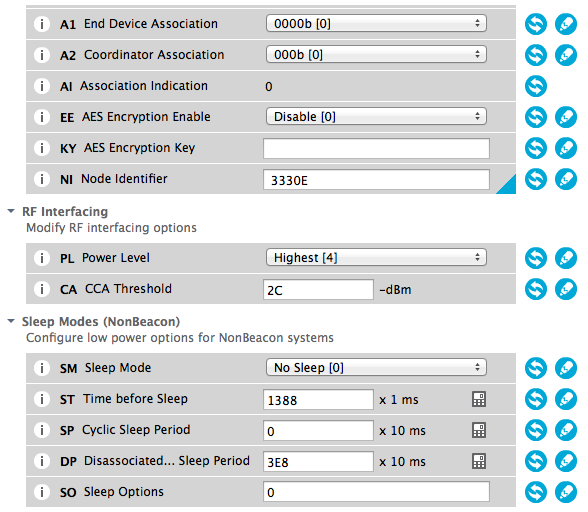Image resolution: width=588 pixels, height=512 pixels.
Task: Refresh the End Device Association value
Action: pyautogui.click(x=536, y=24)
